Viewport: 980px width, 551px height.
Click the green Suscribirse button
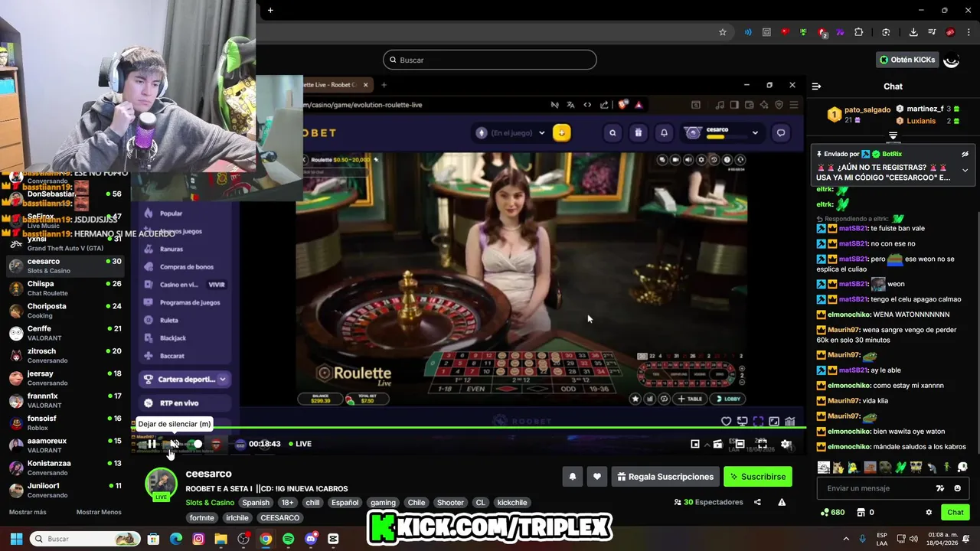point(757,477)
